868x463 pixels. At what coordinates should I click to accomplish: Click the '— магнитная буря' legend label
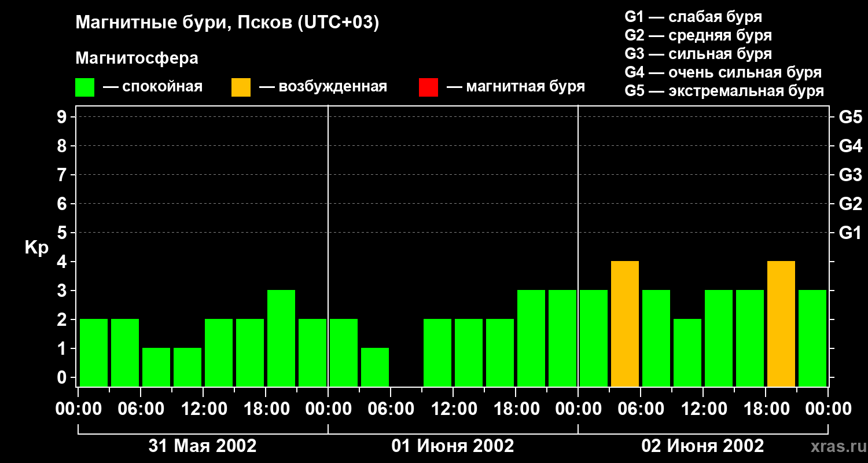(516, 87)
